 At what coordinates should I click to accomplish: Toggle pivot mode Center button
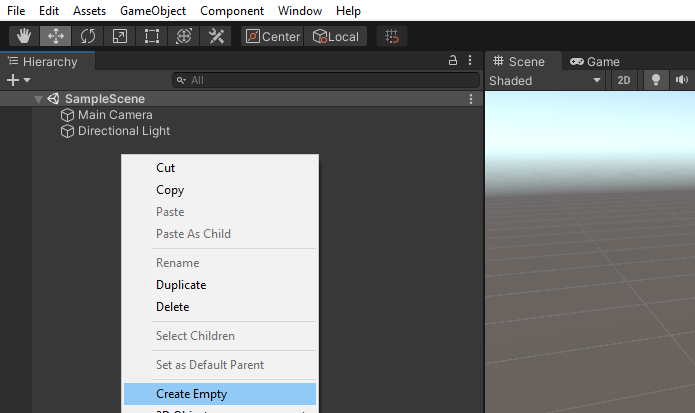coord(273,36)
